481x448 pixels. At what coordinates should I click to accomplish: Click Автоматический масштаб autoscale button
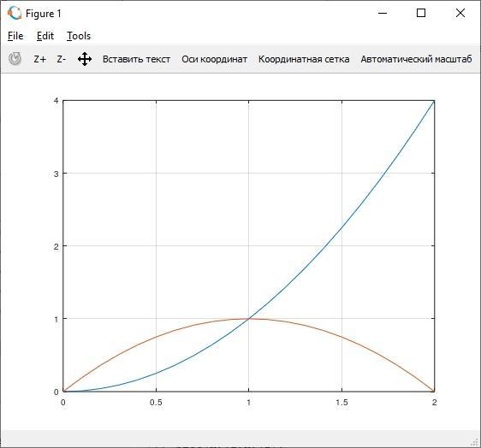pos(416,59)
